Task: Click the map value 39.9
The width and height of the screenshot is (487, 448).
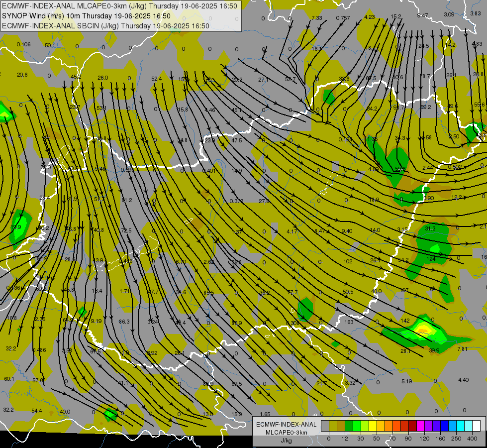Action: coord(434,350)
